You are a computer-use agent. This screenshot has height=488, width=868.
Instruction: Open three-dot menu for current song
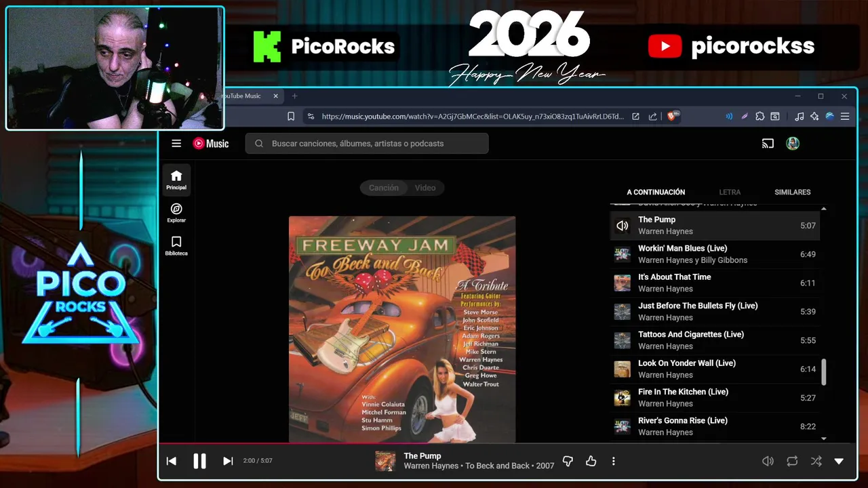pos(614,461)
